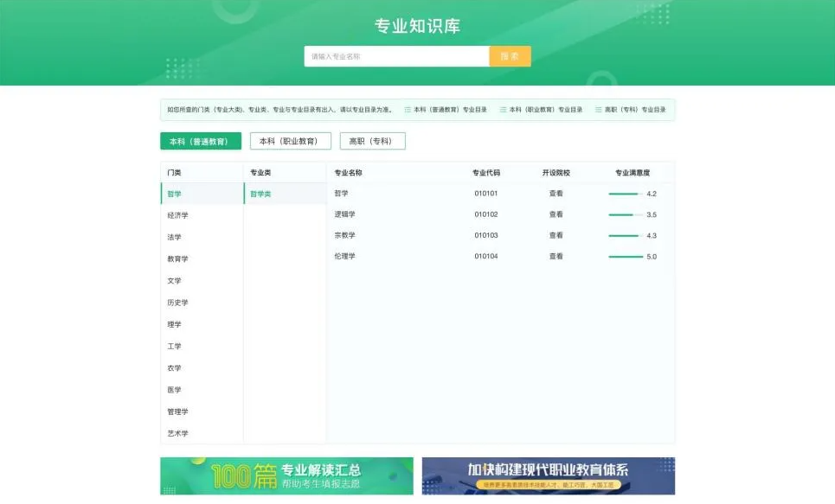Switch to the 本科（职业教育） tab
Viewport: 835px width, 504px height.
291,140
